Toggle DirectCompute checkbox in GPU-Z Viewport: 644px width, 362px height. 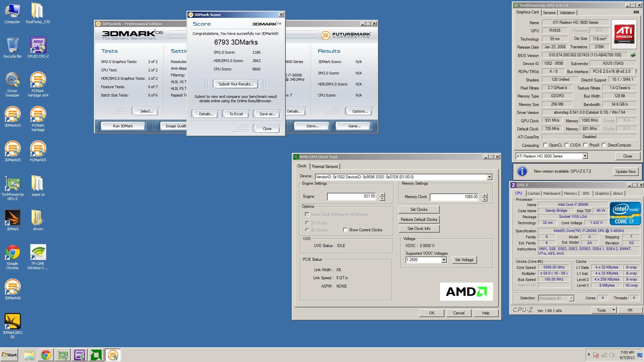[x=604, y=145]
